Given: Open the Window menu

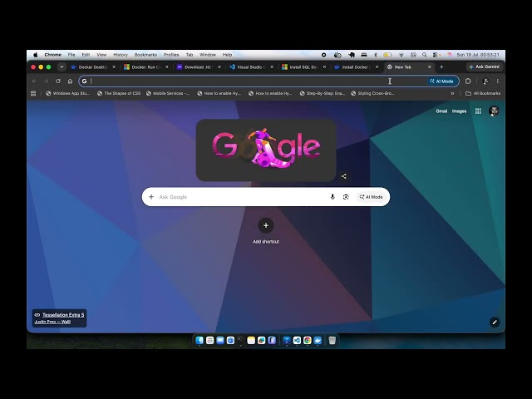Looking at the screenshot, I should coord(208,55).
